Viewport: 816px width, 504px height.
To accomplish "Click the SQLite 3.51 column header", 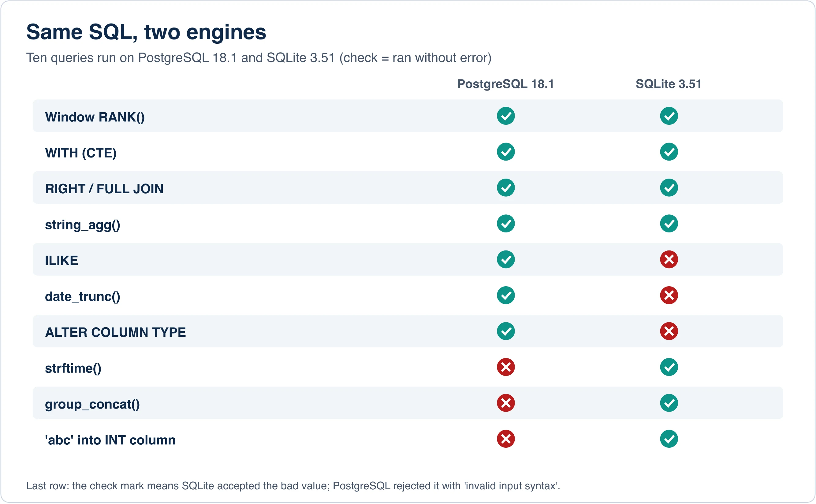I will (x=668, y=84).
